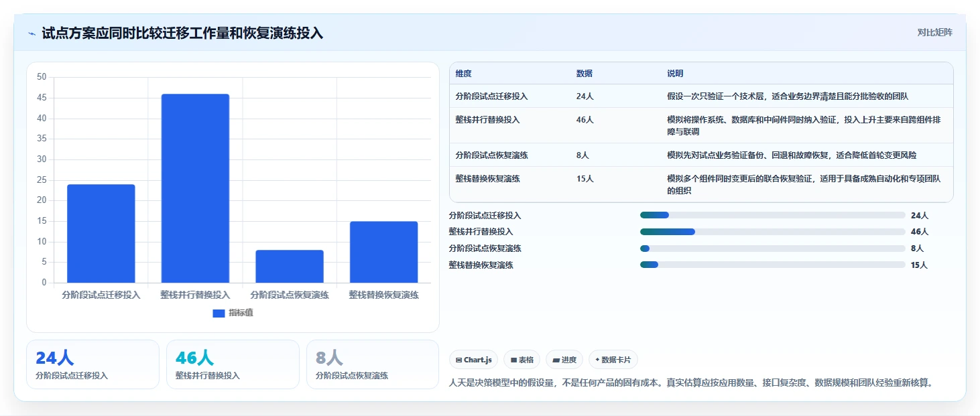Click description starting 模拟多个组件同时变更
Viewport: 980px width, 416px height.
[x=804, y=185]
